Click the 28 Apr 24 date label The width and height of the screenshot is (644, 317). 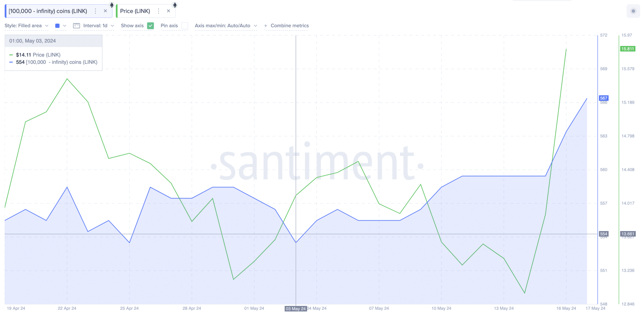pos(192,309)
